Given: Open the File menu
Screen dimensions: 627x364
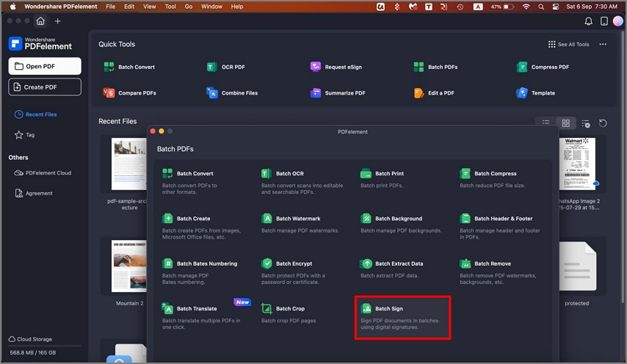Looking at the screenshot, I should 110,7.
